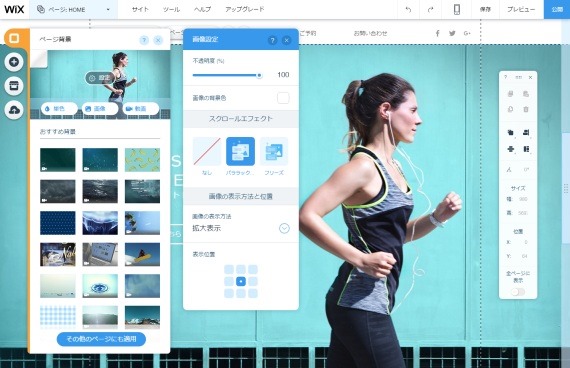Open the uploads cloud icon
This screenshot has width=570, height=368.
point(14,110)
